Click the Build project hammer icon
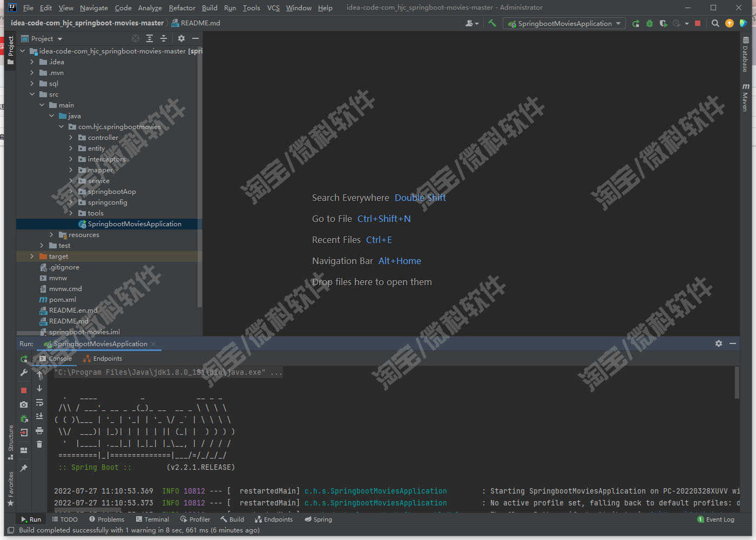The height and width of the screenshot is (540, 756). click(492, 23)
